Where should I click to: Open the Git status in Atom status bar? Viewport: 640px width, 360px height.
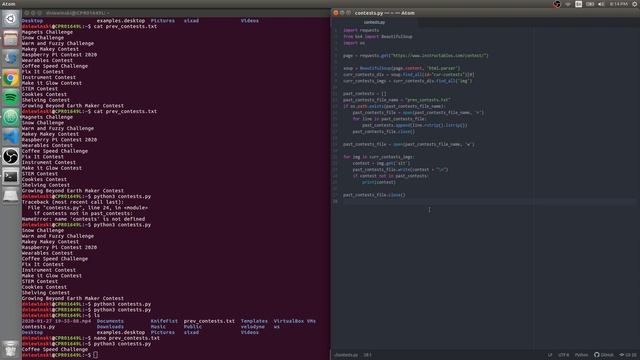click(629, 355)
